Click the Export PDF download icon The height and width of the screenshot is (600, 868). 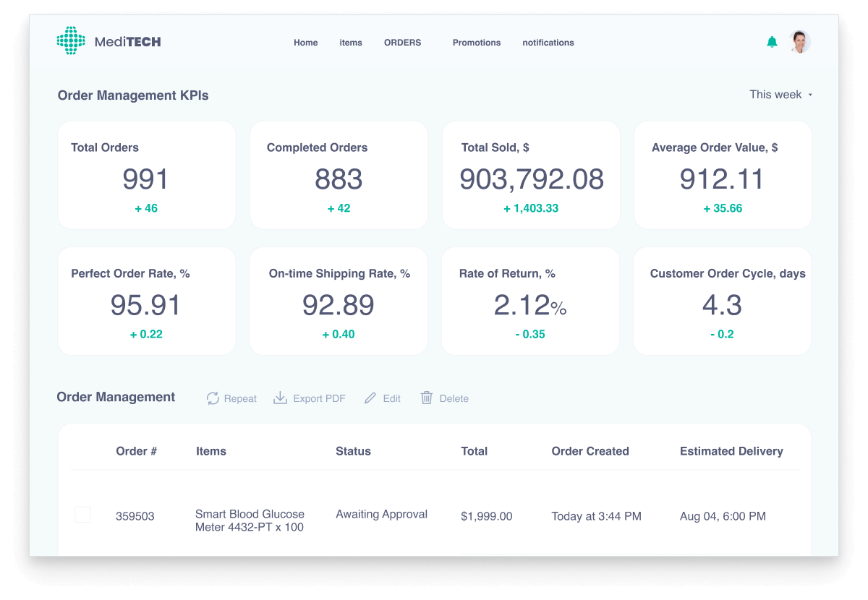pos(280,398)
